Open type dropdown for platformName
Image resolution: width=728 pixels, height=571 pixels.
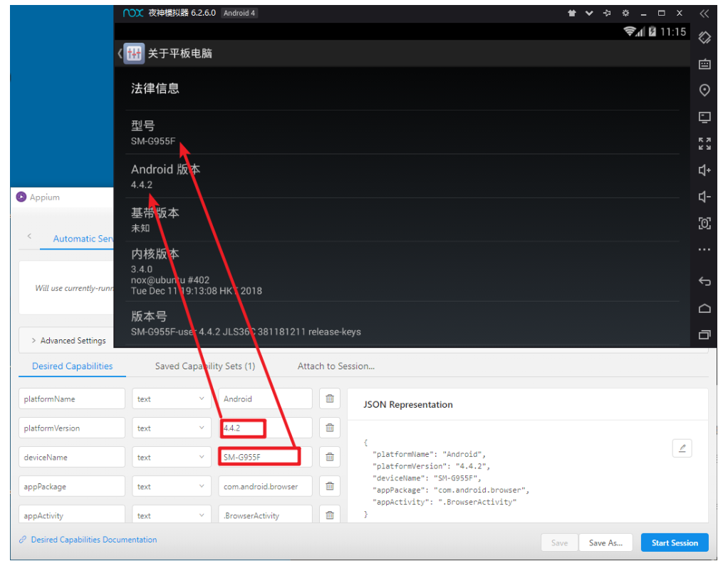pyautogui.click(x=172, y=398)
